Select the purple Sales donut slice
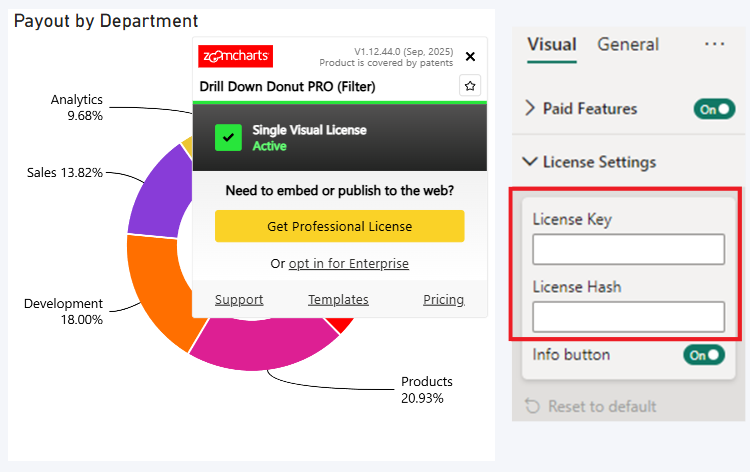The width and height of the screenshot is (750, 472). pyautogui.click(x=158, y=198)
